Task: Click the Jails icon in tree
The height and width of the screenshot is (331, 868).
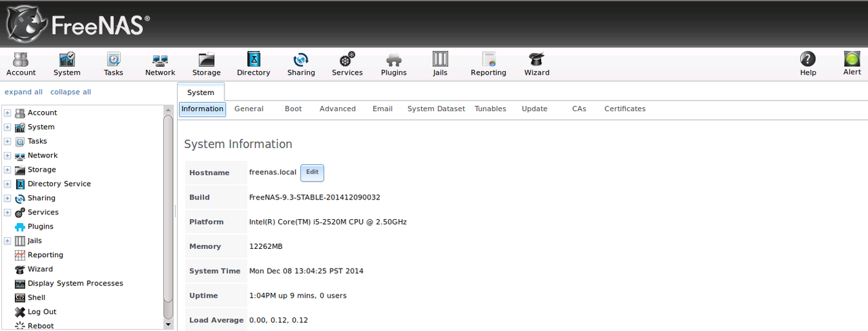Action: point(20,241)
